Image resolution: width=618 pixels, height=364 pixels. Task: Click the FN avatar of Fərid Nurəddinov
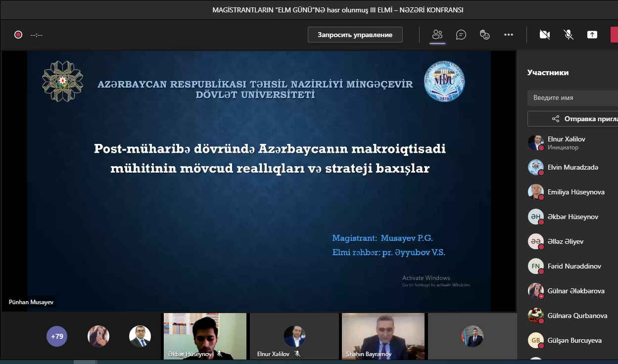536,266
